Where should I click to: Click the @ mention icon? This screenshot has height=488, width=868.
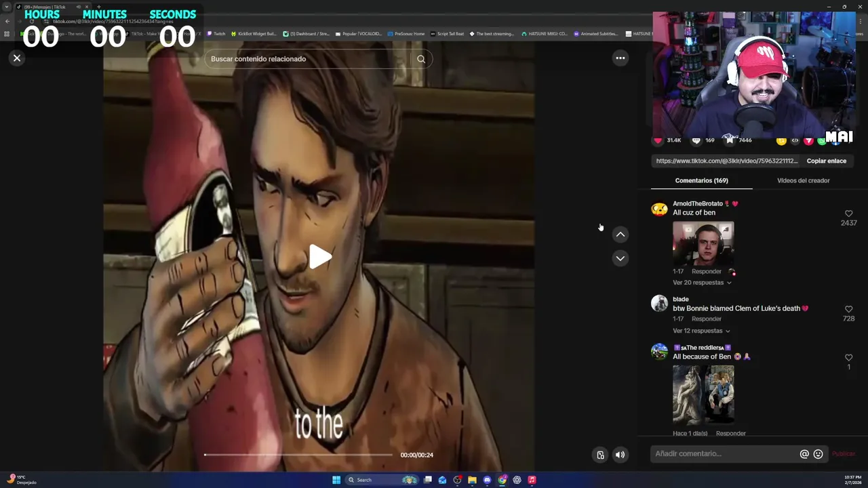click(x=804, y=454)
